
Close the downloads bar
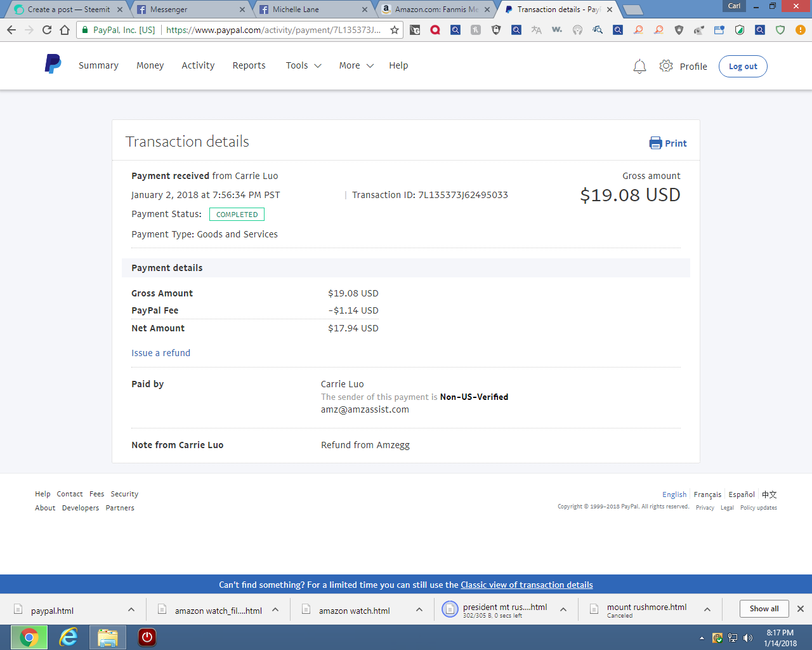tap(801, 609)
